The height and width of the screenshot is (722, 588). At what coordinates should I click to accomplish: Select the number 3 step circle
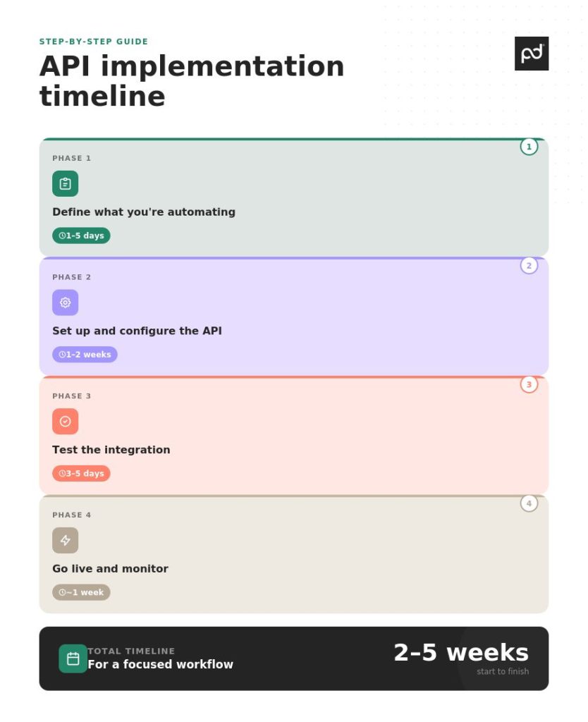[529, 384]
